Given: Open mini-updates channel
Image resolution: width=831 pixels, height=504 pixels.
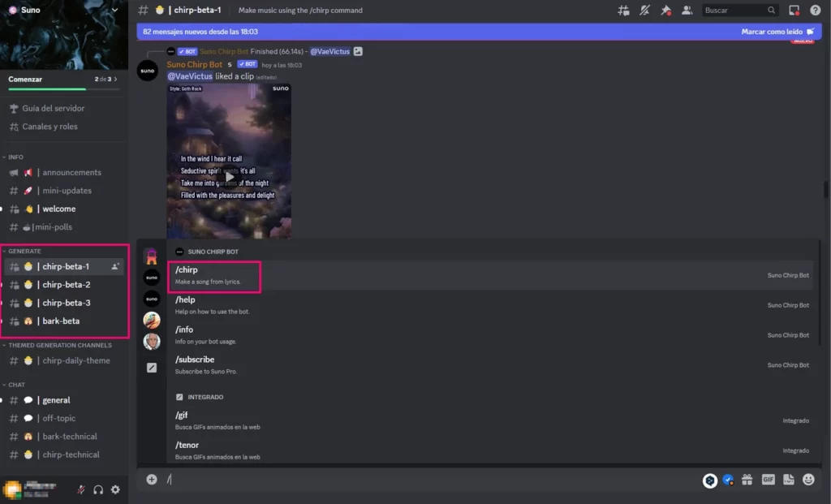Looking at the screenshot, I should click(x=63, y=190).
